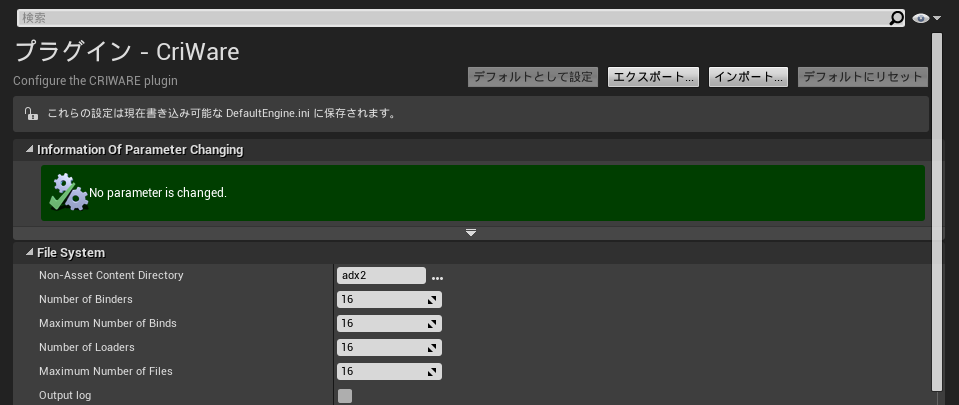Select the Number of Loaders value field

pyautogui.click(x=389, y=347)
